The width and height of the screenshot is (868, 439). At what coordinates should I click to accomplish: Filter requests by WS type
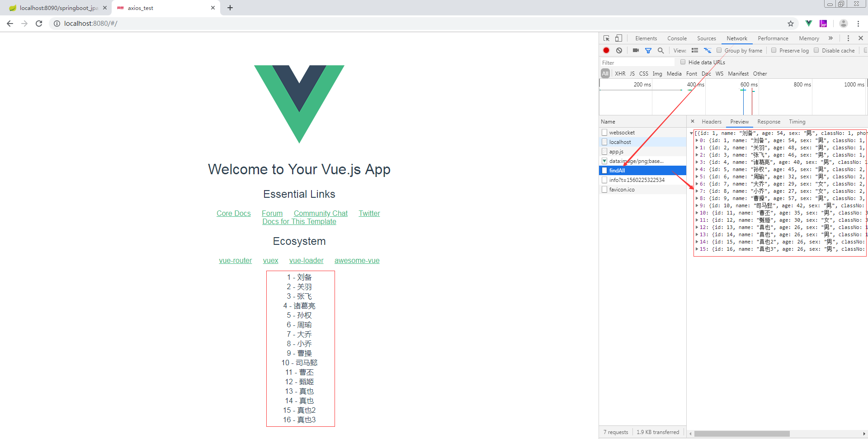click(719, 74)
